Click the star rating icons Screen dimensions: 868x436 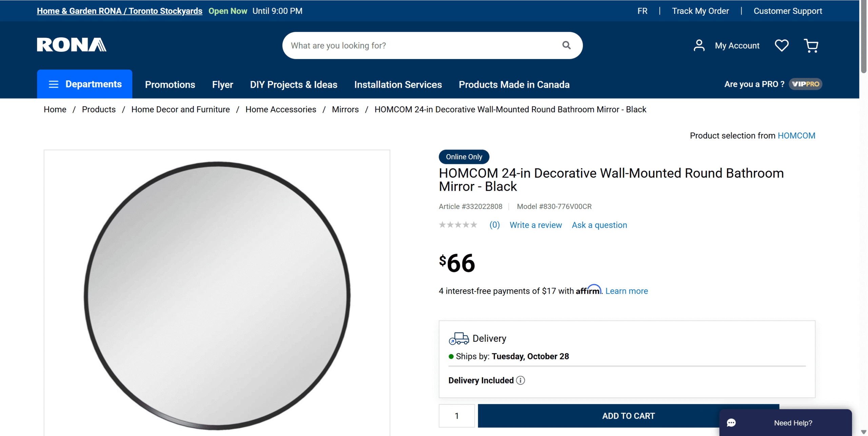click(458, 225)
